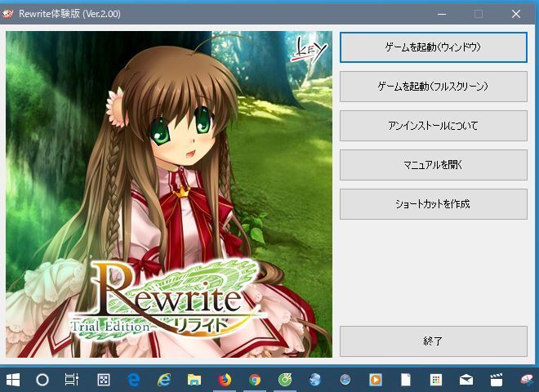Open the green circular app on taskbar
The image size is (539, 392).
click(x=285, y=380)
